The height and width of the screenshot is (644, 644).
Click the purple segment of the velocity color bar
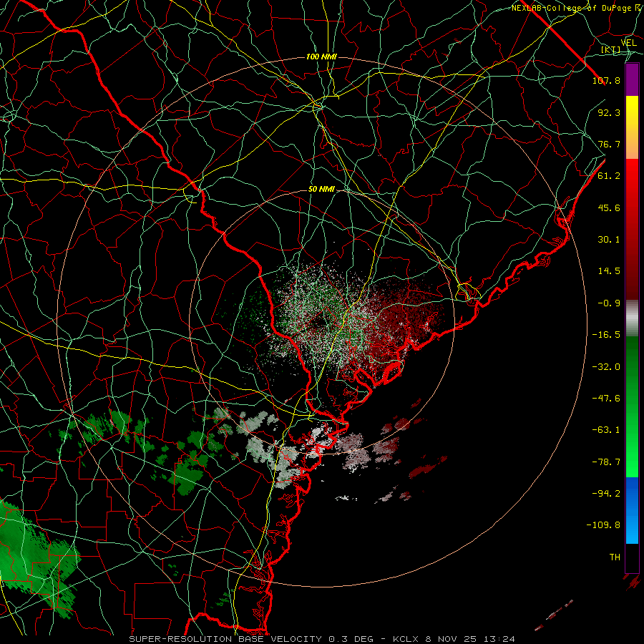point(632,80)
